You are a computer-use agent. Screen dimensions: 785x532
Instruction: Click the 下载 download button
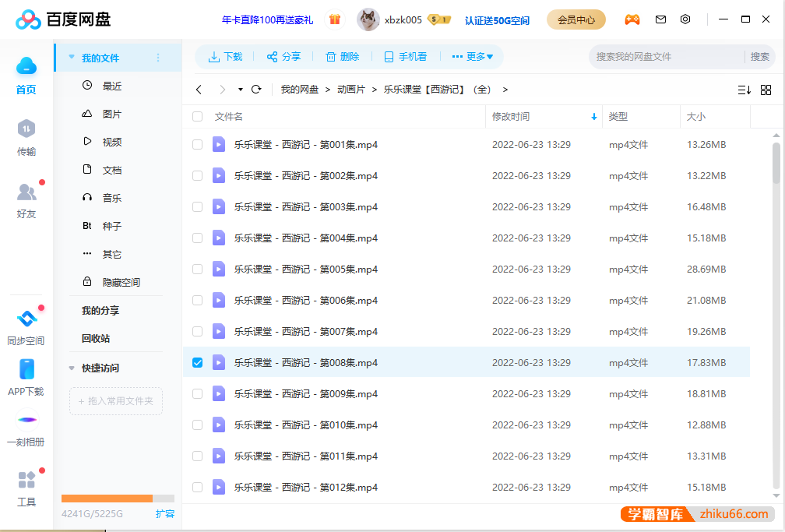tap(225, 57)
